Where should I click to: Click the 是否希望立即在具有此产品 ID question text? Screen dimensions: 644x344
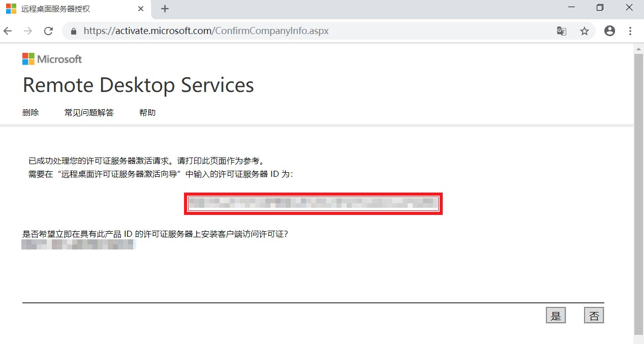pos(156,234)
